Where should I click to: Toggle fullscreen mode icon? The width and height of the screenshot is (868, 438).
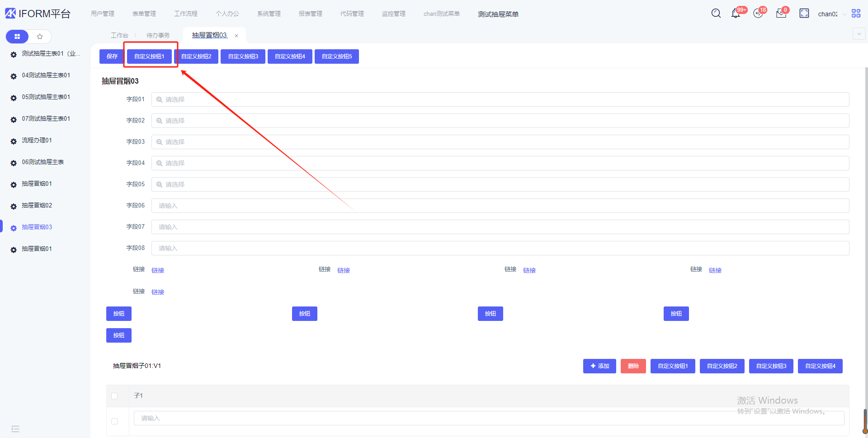coord(804,14)
